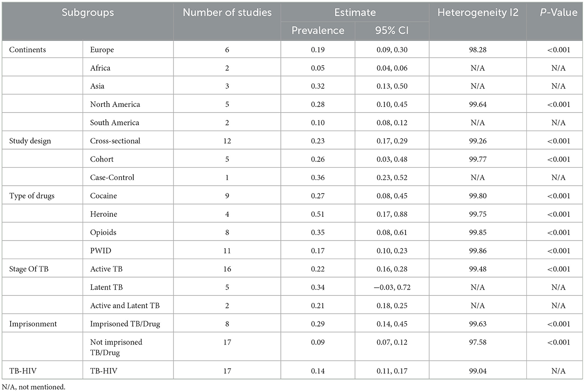Select the Continents group label

(x=28, y=50)
